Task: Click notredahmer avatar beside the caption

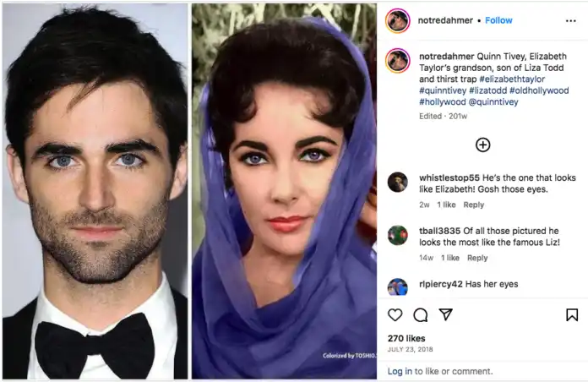Action: click(398, 60)
